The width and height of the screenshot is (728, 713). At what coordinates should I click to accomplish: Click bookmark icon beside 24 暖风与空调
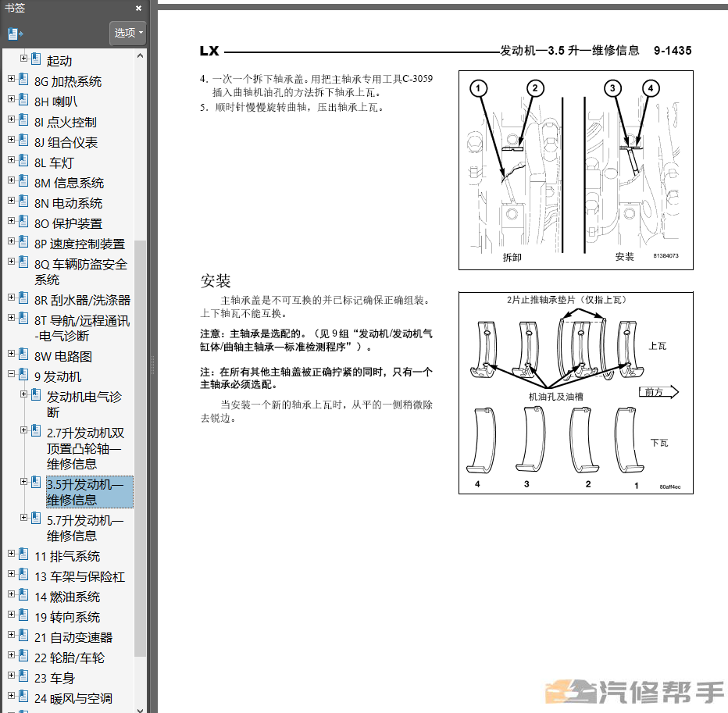click(x=23, y=697)
